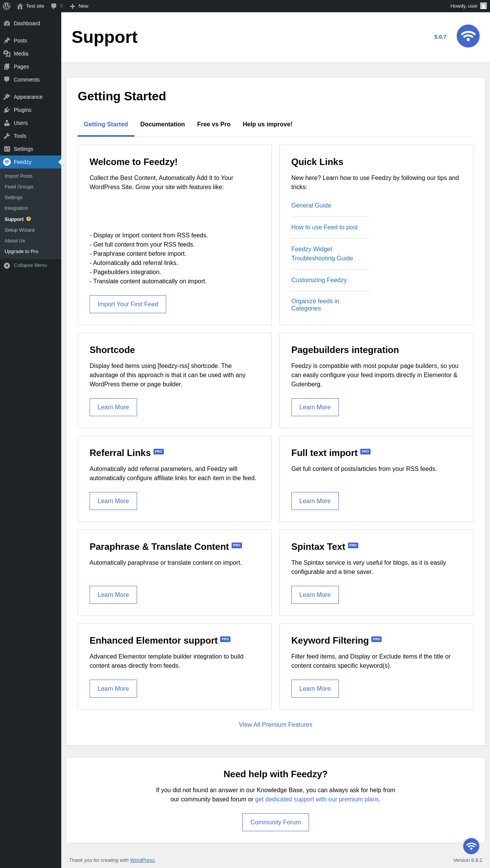Click the Users person icon
The image size is (490, 868).
(7, 123)
